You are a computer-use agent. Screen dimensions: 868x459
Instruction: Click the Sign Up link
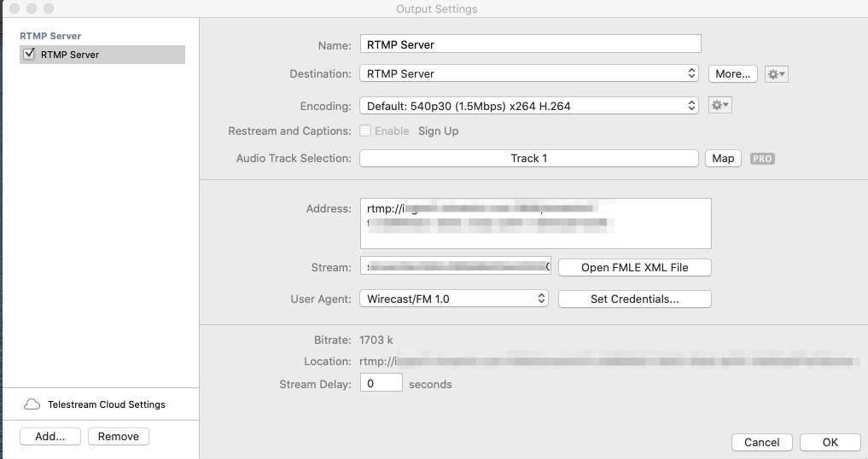click(x=438, y=131)
